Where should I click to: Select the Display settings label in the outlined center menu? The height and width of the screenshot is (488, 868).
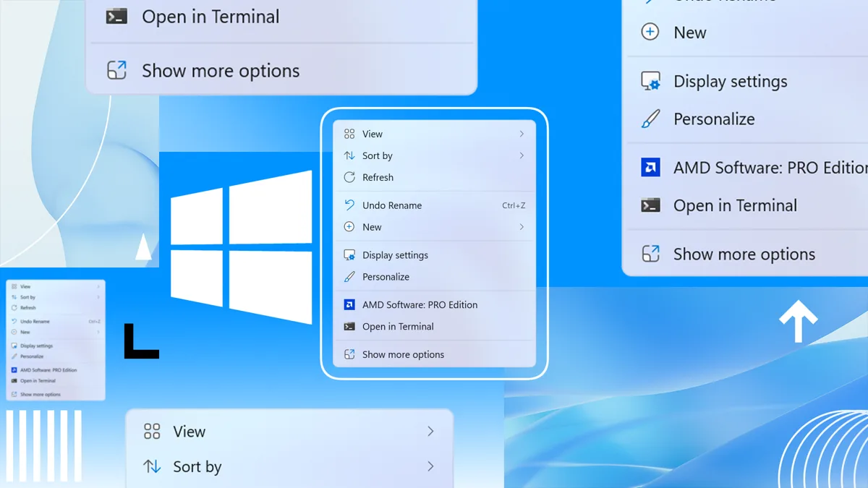click(395, 255)
